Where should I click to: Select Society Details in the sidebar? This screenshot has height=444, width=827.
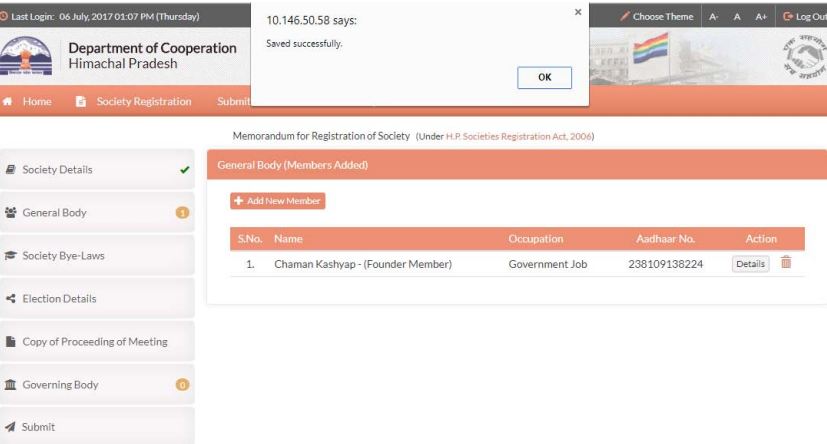pyautogui.click(x=97, y=169)
